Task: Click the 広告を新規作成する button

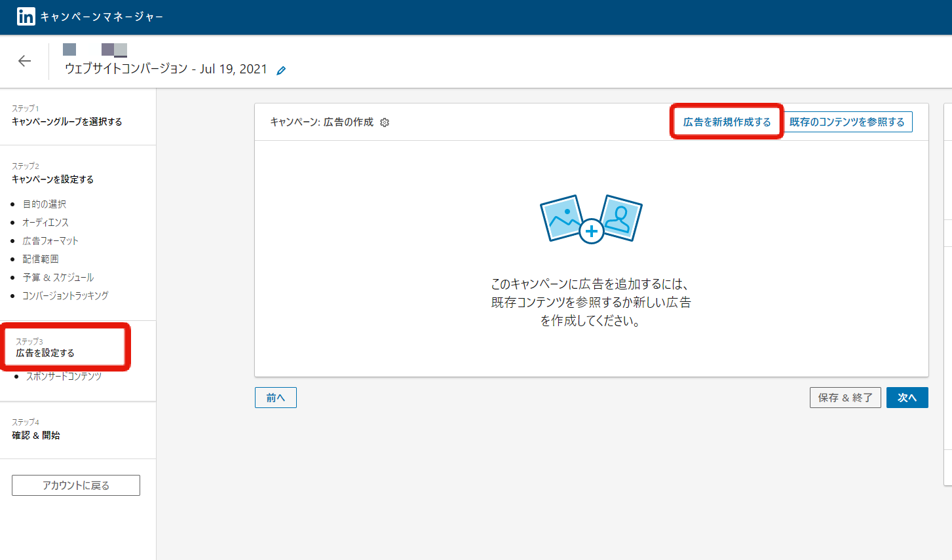Action: (727, 122)
